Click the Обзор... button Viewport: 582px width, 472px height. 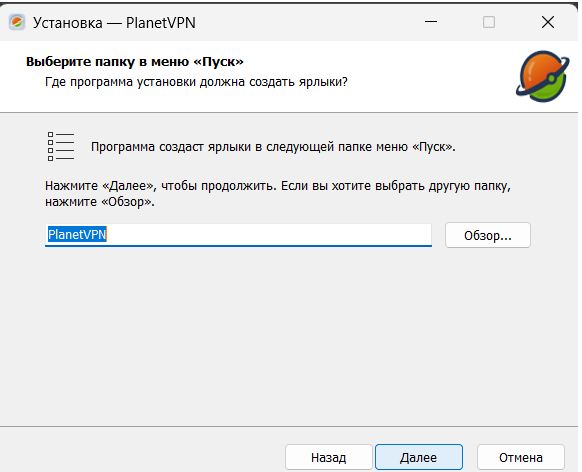488,235
